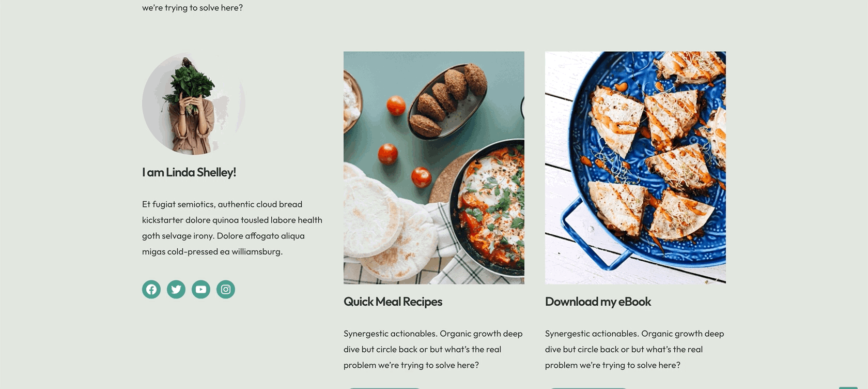The image size is (868, 389).
Task: Open Linda's Facebook profile icon
Action: [151, 289]
